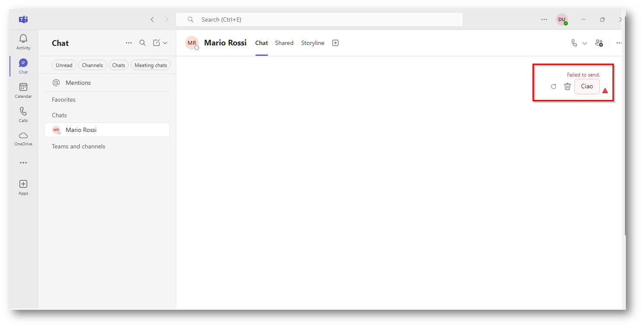
Task: Open the Calendar app
Action: pos(23,90)
